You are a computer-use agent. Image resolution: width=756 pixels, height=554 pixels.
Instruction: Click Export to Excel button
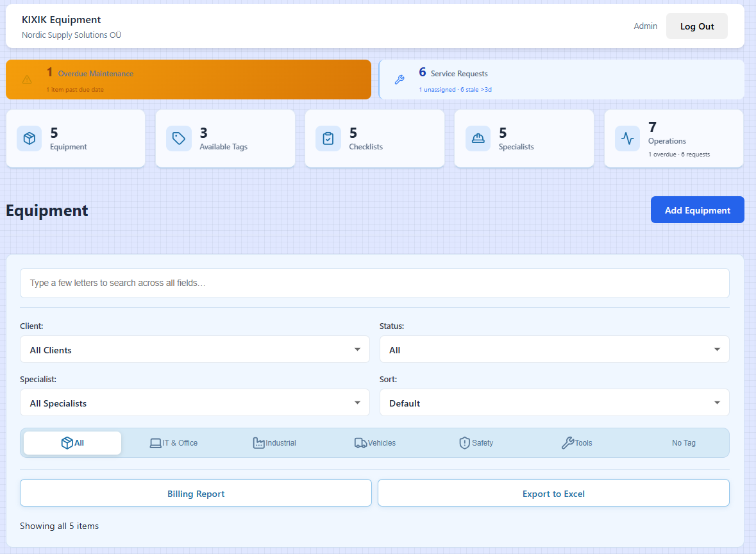pos(553,493)
